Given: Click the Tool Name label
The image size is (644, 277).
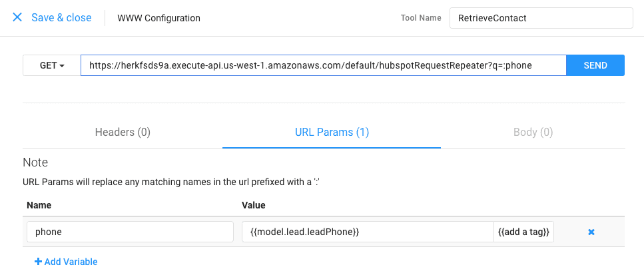Looking at the screenshot, I should 420,18.
